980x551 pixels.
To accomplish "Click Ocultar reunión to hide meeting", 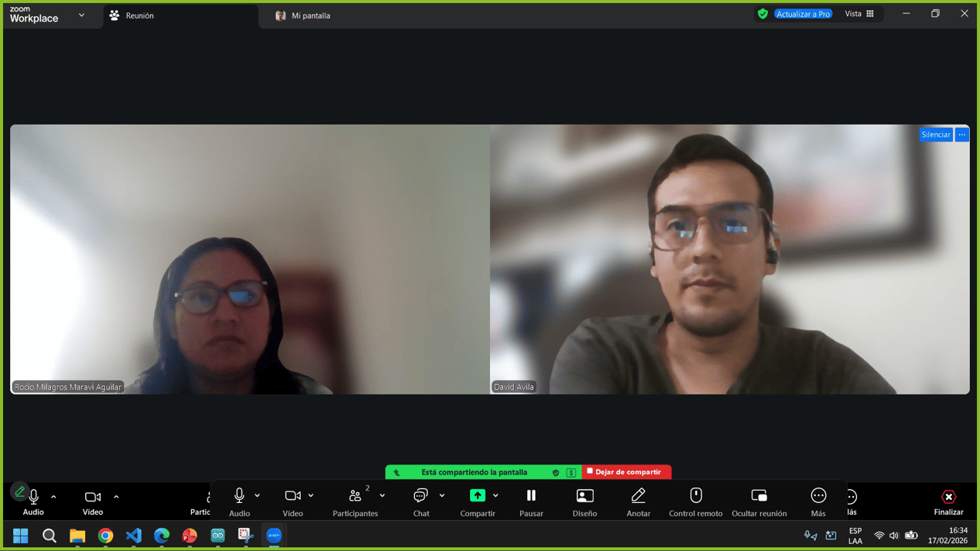I will pyautogui.click(x=759, y=501).
